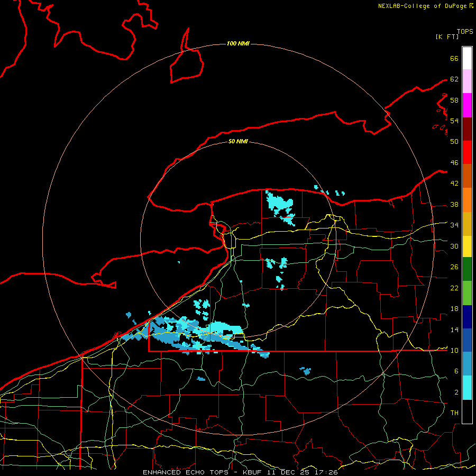The height and width of the screenshot is (476, 476).
Task: Click the TOPS legend title
Action: click(465, 32)
